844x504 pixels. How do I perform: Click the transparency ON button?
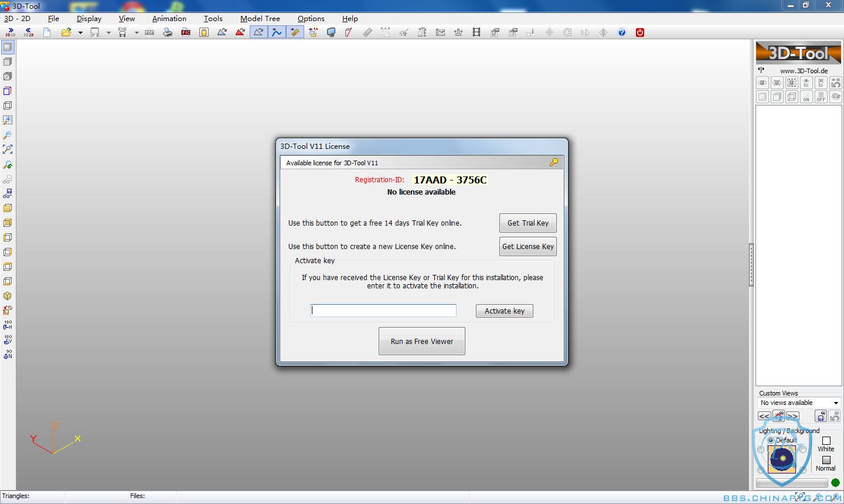tap(806, 97)
